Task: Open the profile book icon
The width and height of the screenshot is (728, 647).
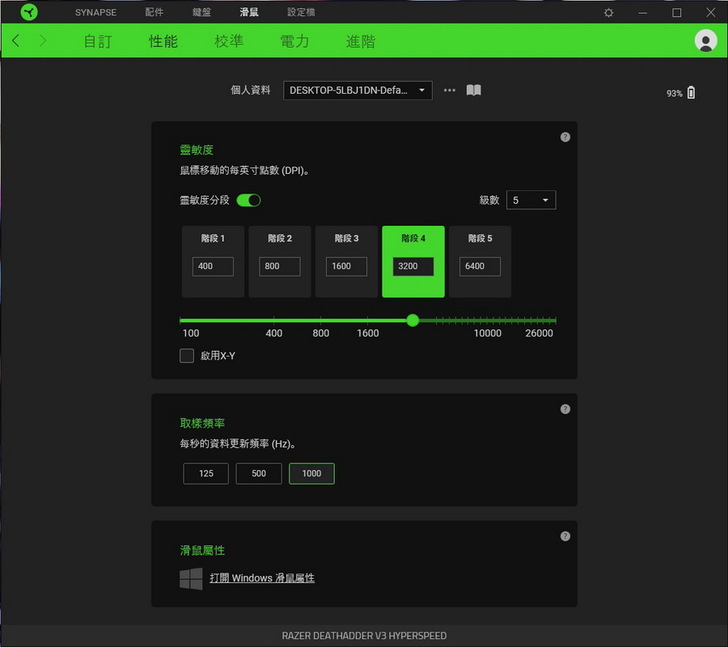Action: 474,90
